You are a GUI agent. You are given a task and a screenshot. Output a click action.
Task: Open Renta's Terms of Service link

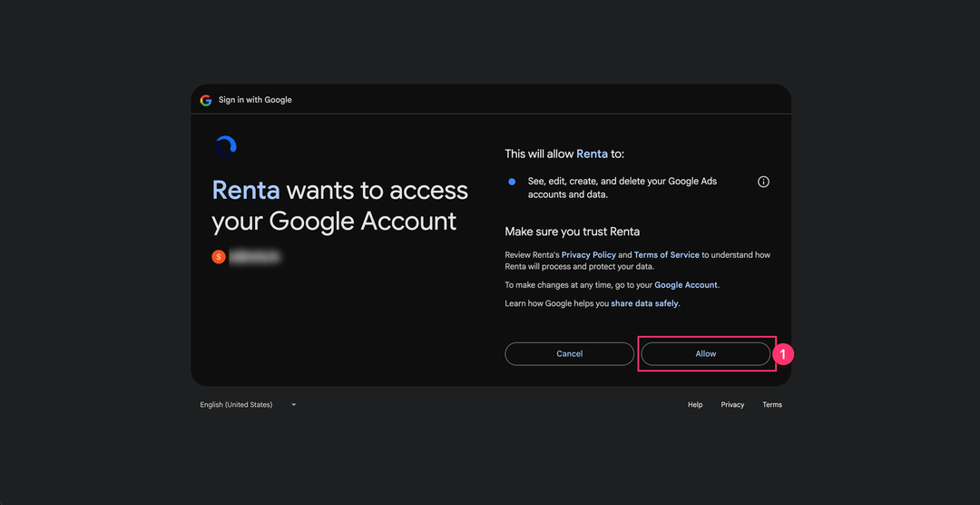[666, 254]
